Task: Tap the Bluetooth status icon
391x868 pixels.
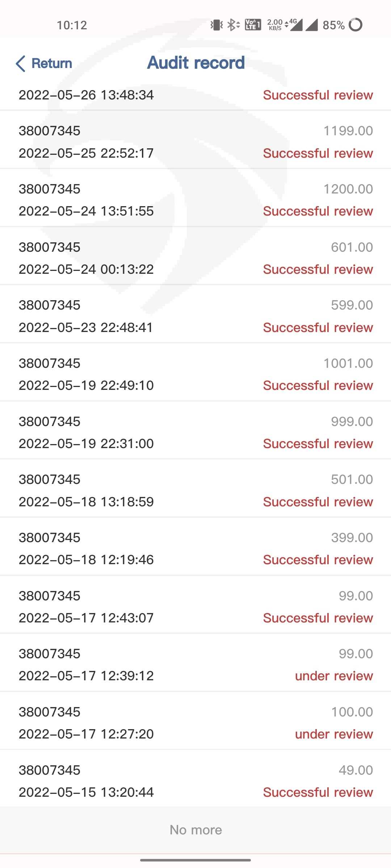Action: tap(233, 25)
